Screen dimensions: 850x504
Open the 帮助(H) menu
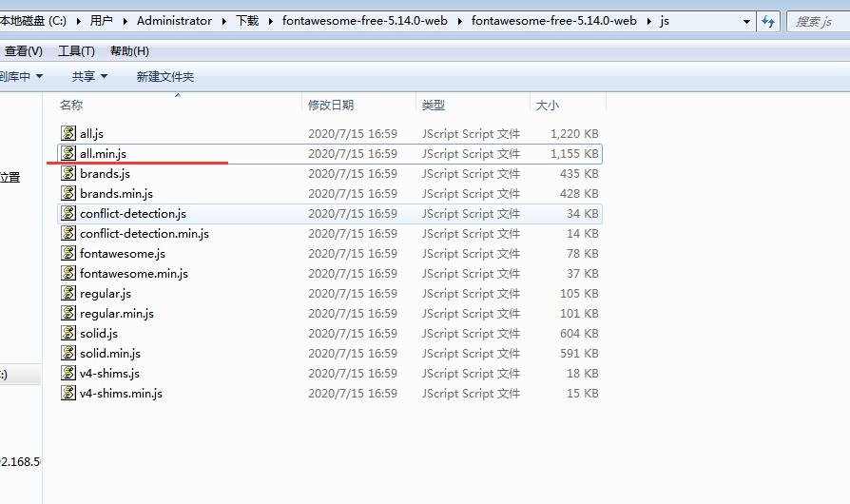point(129,51)
